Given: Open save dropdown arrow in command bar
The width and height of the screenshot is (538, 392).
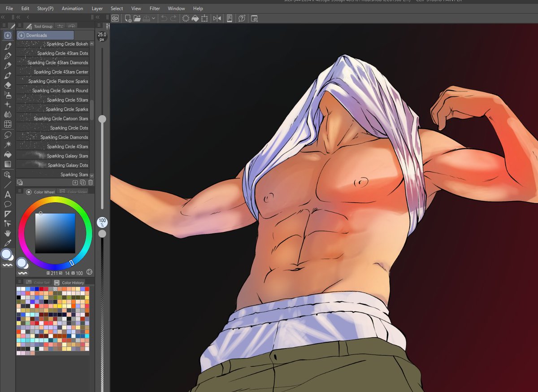Looking at the screenshot, I should [x=153, y=18].
